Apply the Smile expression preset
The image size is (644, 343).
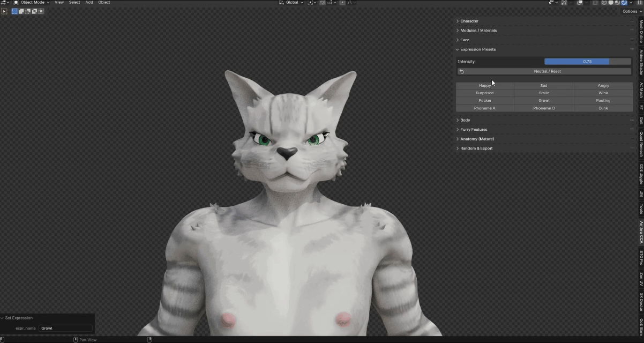pos(544,93)
